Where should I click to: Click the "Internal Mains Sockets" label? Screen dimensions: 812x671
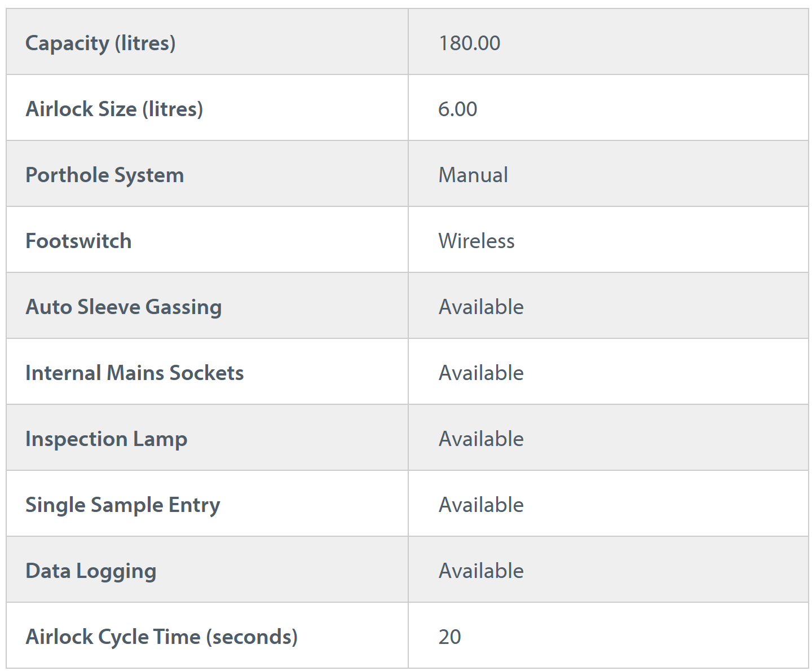[x=135, y=373]
